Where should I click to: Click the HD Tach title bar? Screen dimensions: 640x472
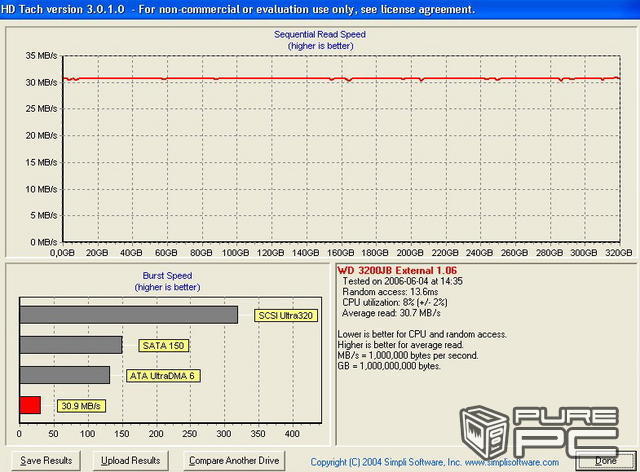[x=320, y=9]
